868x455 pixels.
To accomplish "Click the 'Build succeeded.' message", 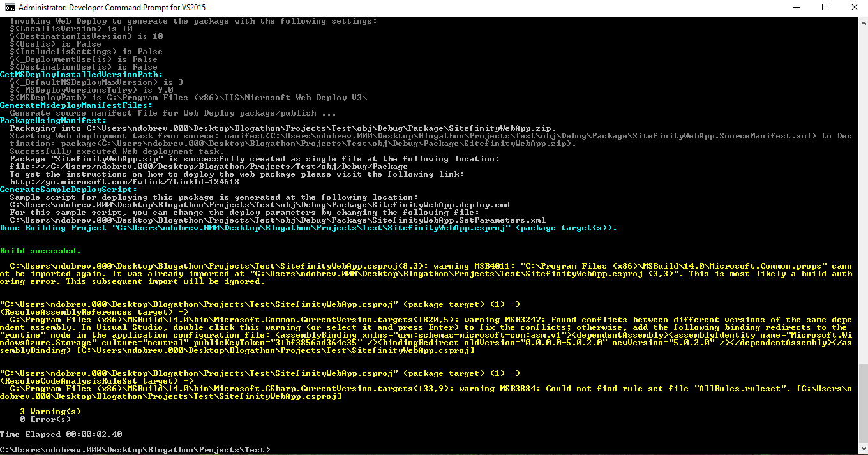I will tap(41, 251).
